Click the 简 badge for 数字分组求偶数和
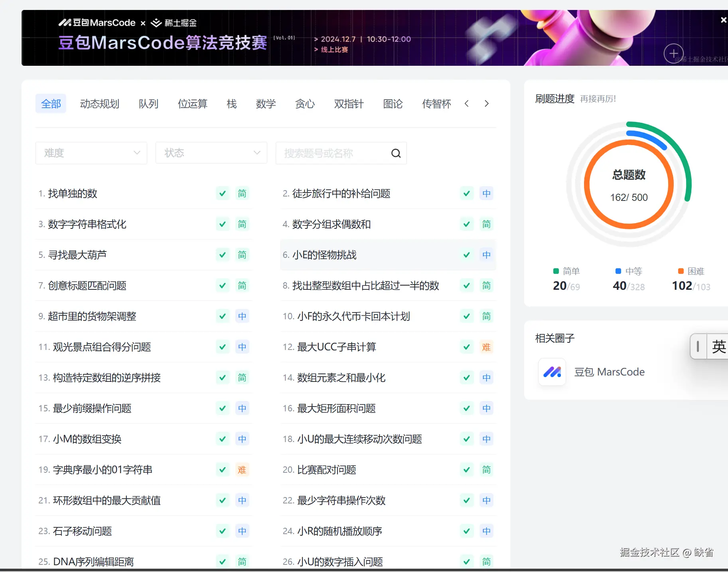This screenshot has height=572, width=728. [486, 224]
